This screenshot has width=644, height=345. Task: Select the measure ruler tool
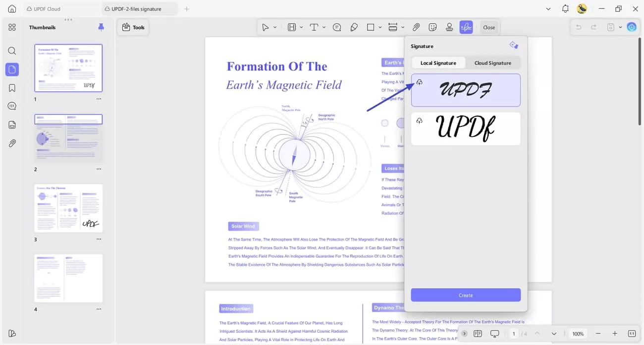pos(393,27)
